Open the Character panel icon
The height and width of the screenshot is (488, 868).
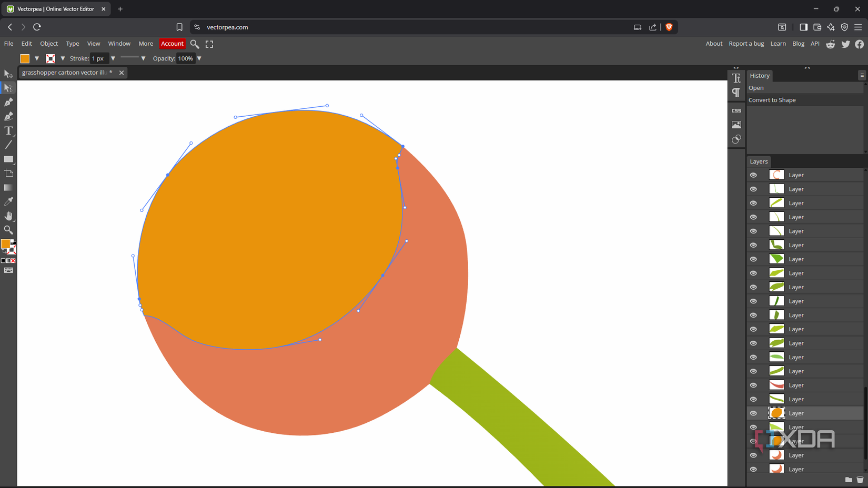point(736,78)
